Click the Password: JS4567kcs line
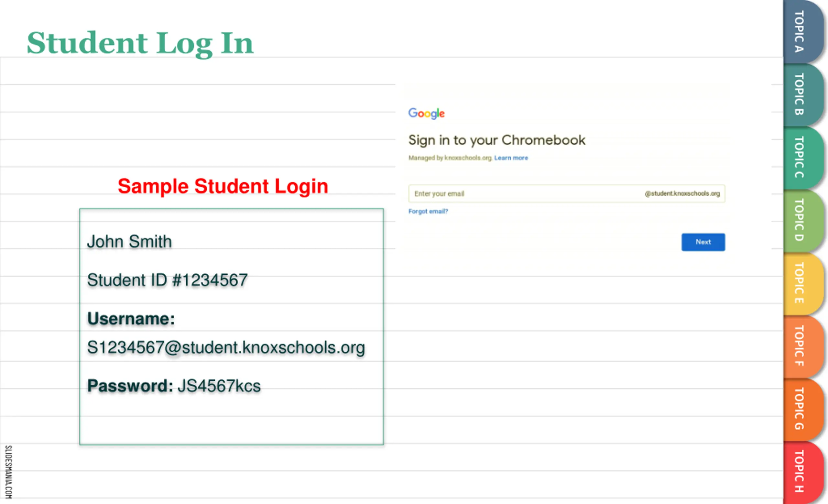The image size is (828, 504). click(174, 386)
